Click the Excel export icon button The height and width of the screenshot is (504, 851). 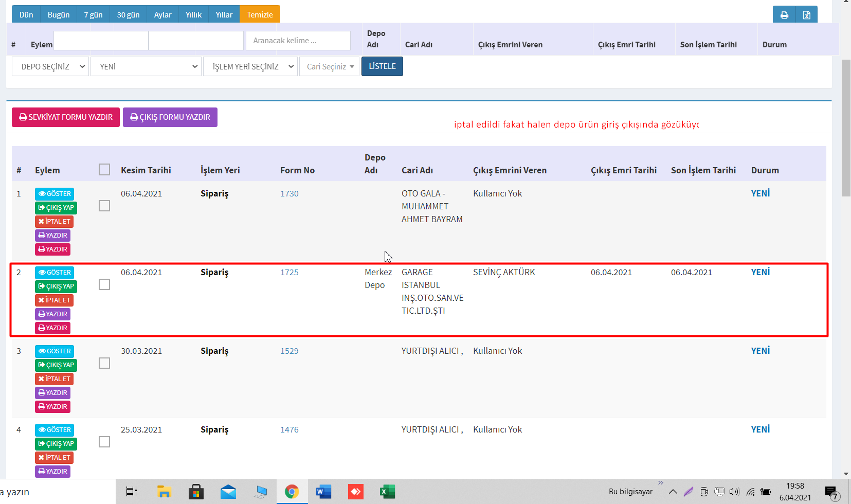pos(806,15)
